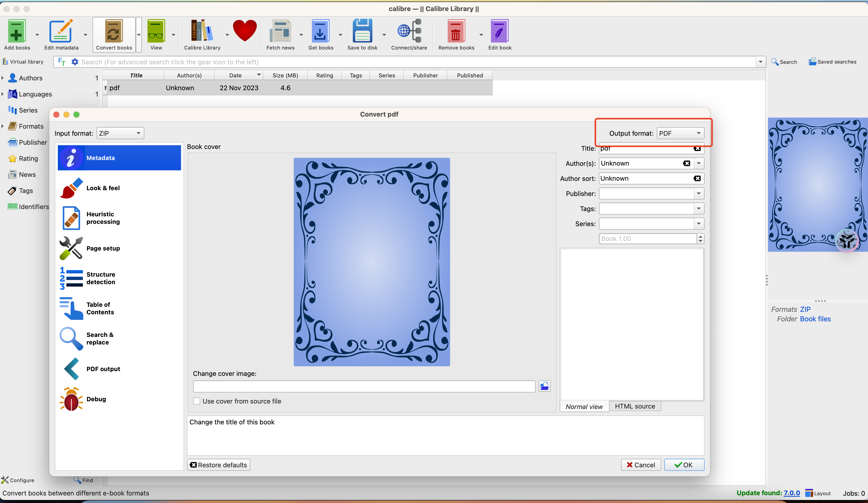
Task: Expand the Authors tree item
Action: click(x=3, y=78)
